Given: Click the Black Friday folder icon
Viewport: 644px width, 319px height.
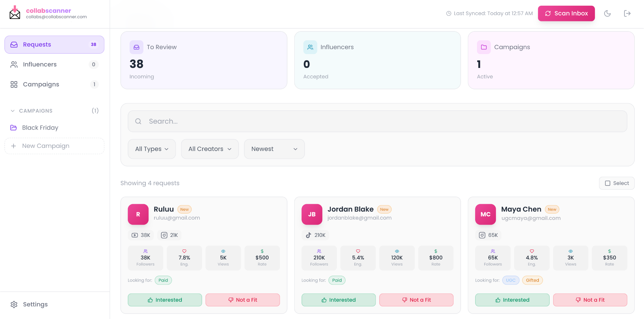Looking at the screenshot, I should pos(14,127).
